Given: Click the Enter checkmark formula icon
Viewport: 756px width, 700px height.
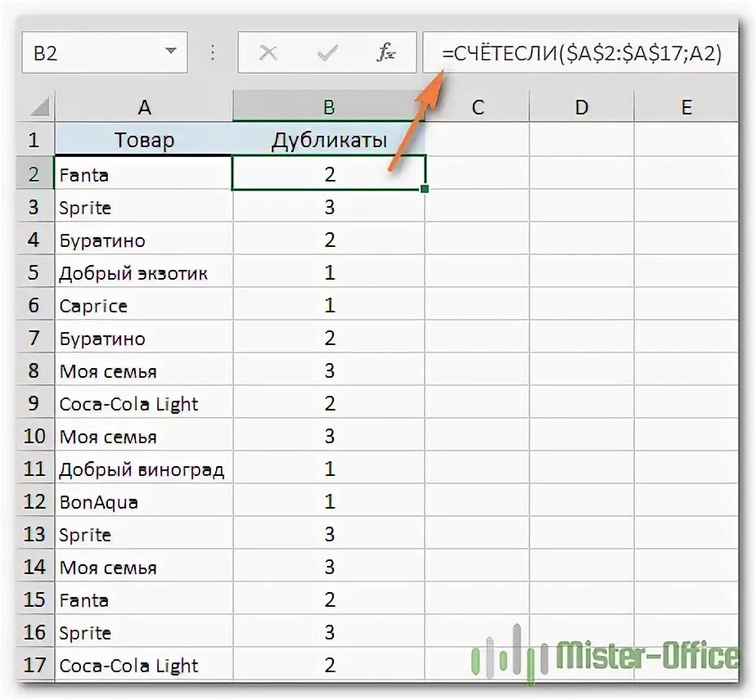Looking at the screenshot, I should click(x=327, y=52).
